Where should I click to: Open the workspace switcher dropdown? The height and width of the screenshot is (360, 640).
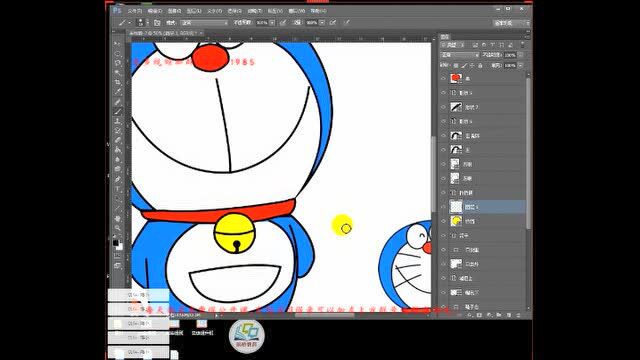point(511,23)
